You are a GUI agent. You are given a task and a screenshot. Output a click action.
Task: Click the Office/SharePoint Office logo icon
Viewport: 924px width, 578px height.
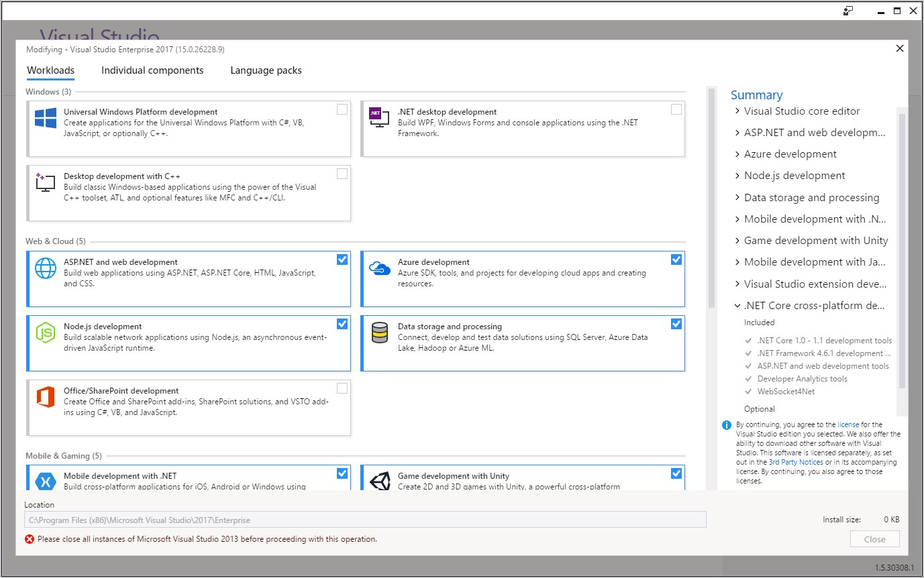(46, 397)
